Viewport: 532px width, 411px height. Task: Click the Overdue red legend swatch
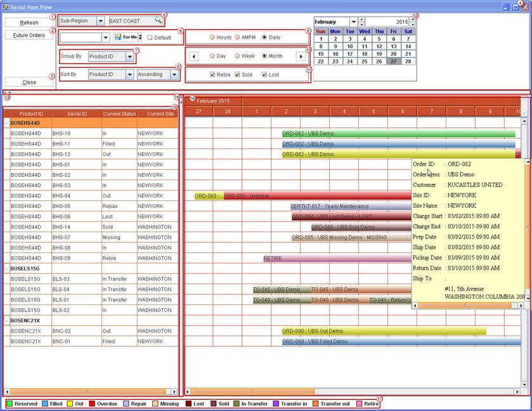tap(92, 403)
